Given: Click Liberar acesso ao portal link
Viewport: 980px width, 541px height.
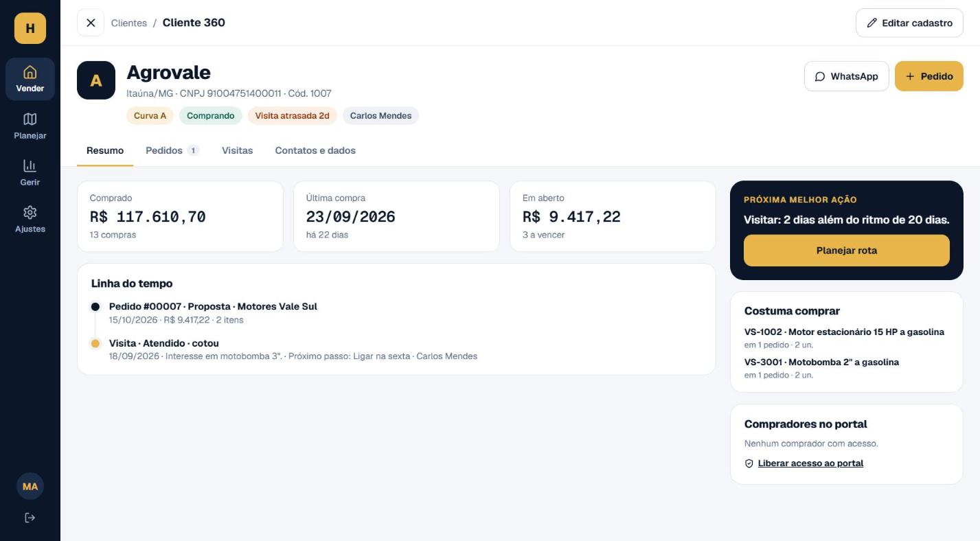Looking at the screenshot, I should tap(810, 463).
